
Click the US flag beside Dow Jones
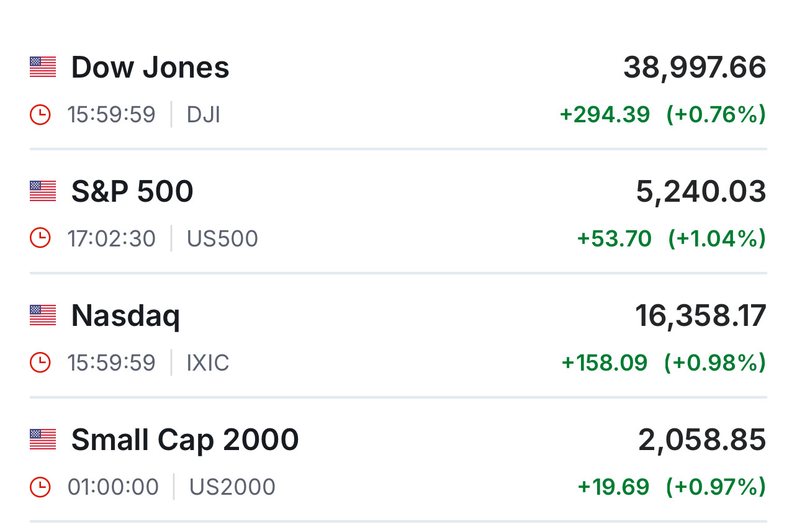point(43,67)
